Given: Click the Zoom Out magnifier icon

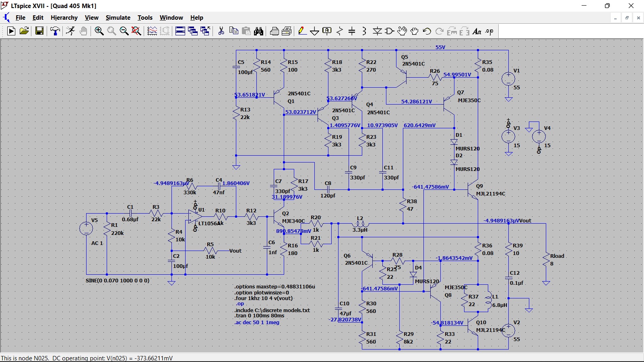Looking at the screenshot, I should pyautogui.click(x=124, y=31).
